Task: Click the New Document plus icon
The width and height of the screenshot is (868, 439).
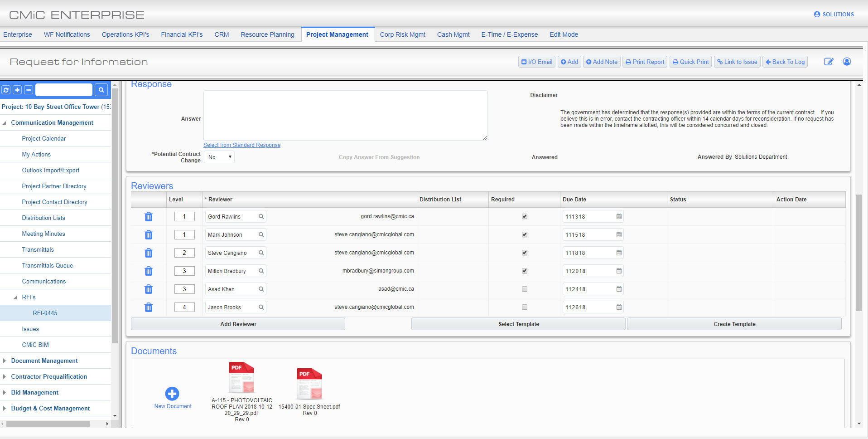Action: [172, 394]
